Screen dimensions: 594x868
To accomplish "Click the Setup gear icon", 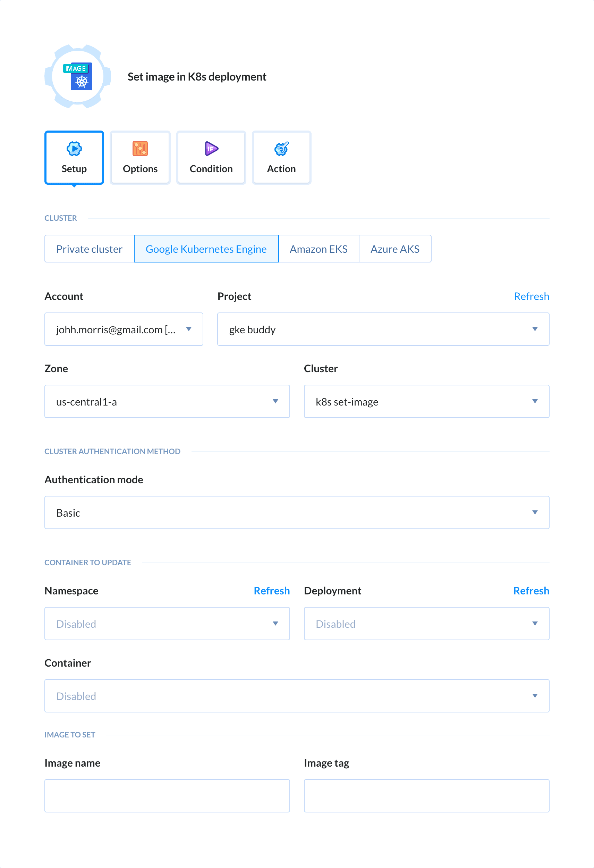I will pyautogui.click(x=74, y=148).
